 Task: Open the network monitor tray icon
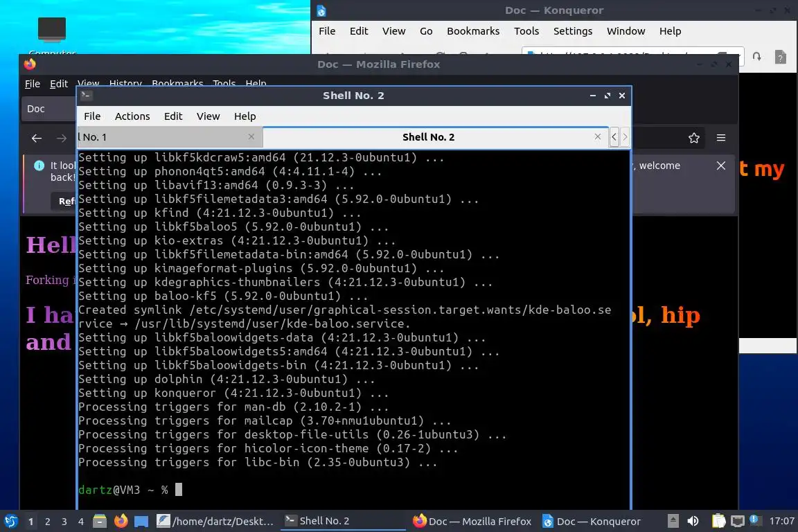(738, 522)
